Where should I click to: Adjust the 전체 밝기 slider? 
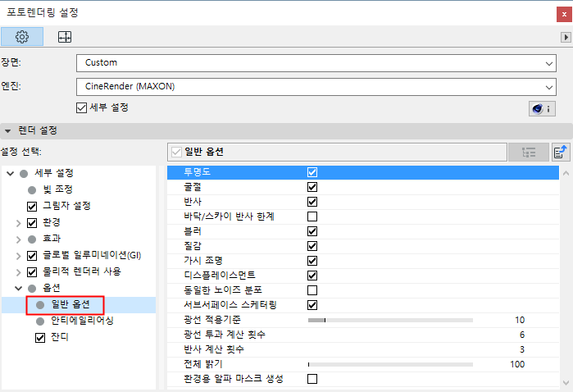[390, 365]
